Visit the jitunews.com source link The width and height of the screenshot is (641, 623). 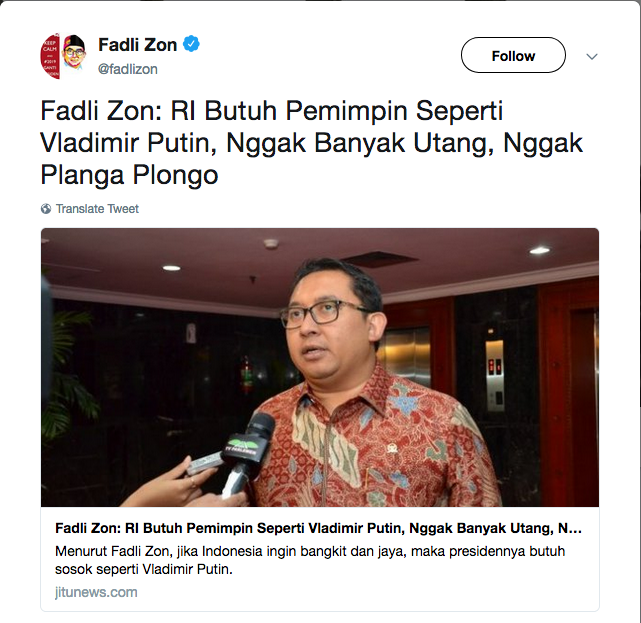(x=96, y=592)
